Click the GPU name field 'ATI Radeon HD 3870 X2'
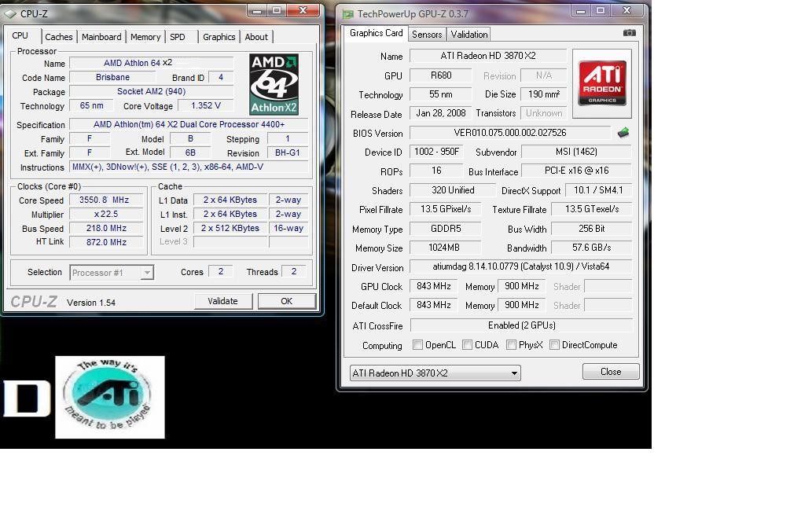 tap(488, 56)
